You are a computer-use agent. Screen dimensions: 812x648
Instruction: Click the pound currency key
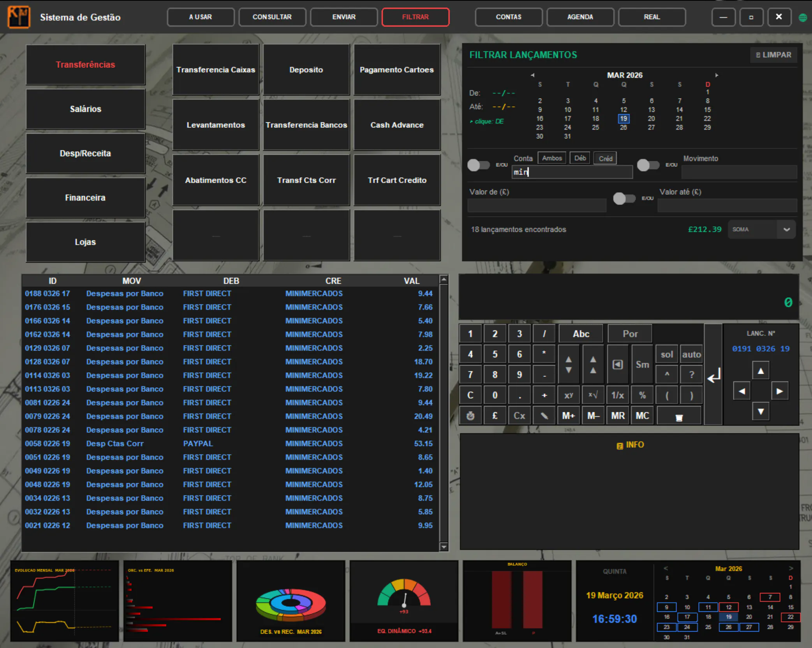point(495,416)
